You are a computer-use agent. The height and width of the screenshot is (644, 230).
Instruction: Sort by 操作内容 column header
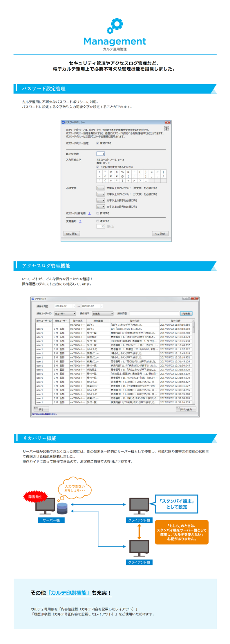pyautogui.click(x=135, y=321)
